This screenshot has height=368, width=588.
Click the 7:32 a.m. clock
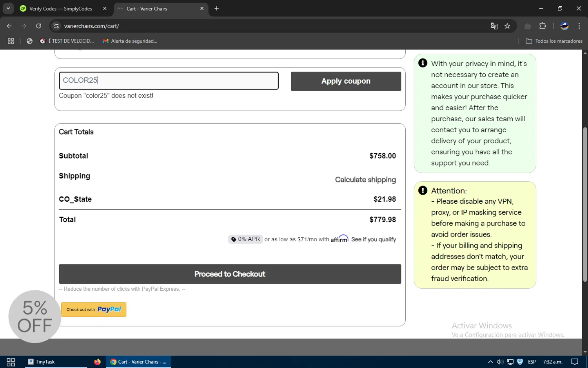553,362
